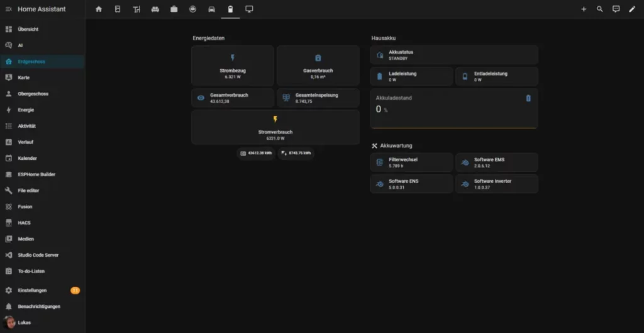Switch to the table-chair icon tab

click(x=136, y=9)
